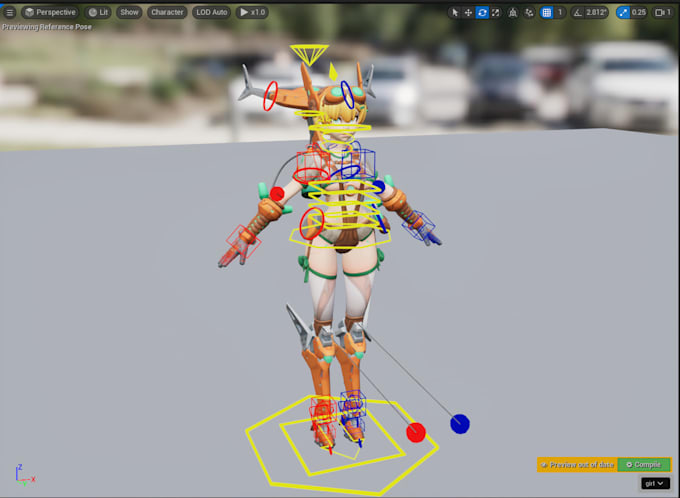680x498 pixels.
Task: Open the Show menu
Action: coord(129,12)
